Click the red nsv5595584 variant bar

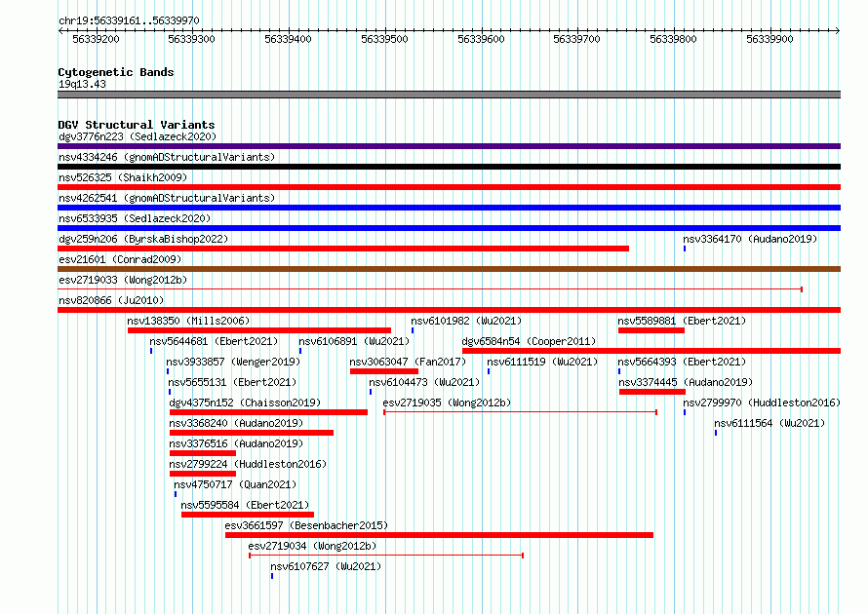tap(248, 515)
